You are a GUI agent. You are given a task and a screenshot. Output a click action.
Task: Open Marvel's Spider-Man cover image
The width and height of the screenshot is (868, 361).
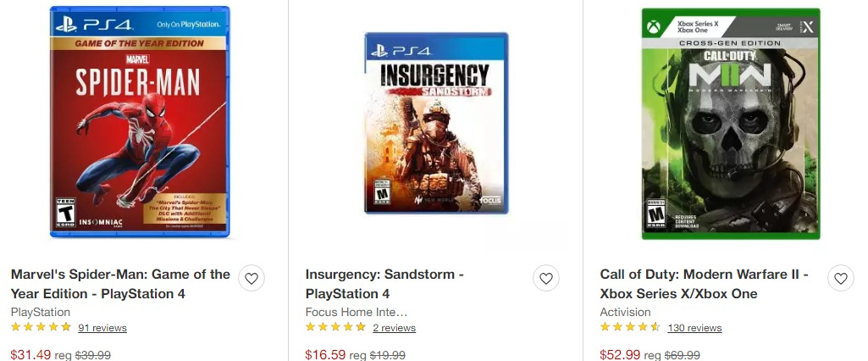coord(139,121)
